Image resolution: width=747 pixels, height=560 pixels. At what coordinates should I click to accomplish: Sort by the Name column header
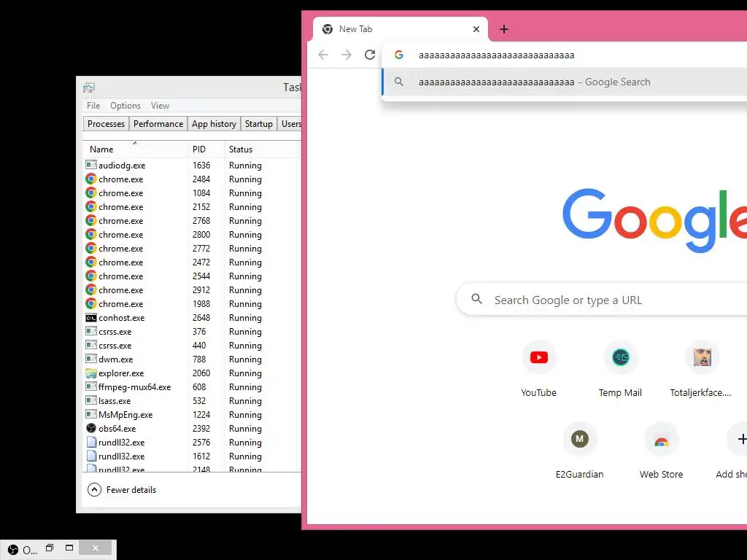[135, 149]
